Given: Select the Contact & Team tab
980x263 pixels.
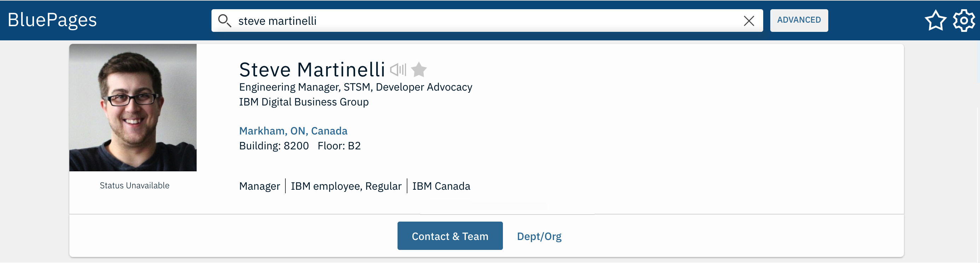Looking at the screenshot, I should [x=450, y=236].
